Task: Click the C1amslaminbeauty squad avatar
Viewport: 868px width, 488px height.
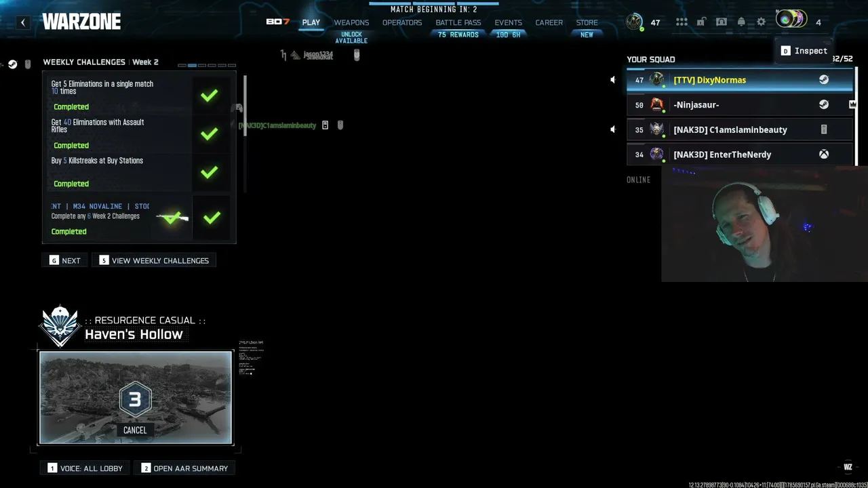Action: click(656, 129)
